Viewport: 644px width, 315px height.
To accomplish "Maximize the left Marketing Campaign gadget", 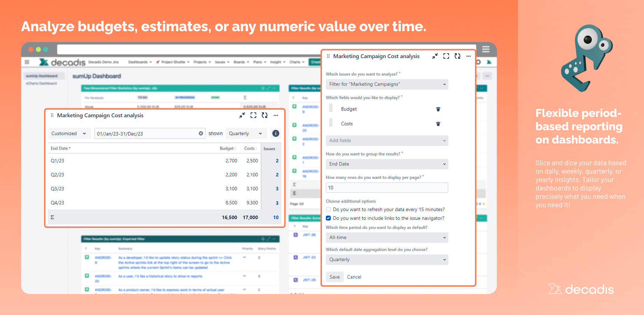I will pos(253,115).
